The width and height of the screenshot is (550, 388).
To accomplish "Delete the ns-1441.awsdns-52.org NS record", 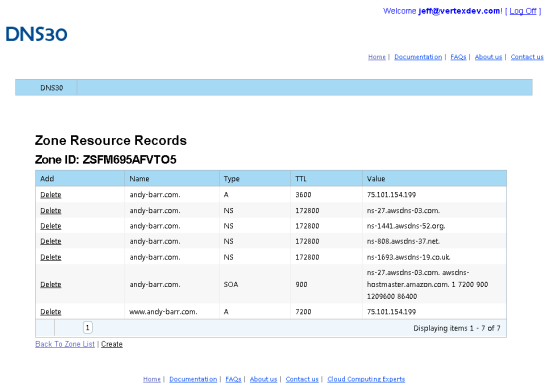I will tap(51, 226).
